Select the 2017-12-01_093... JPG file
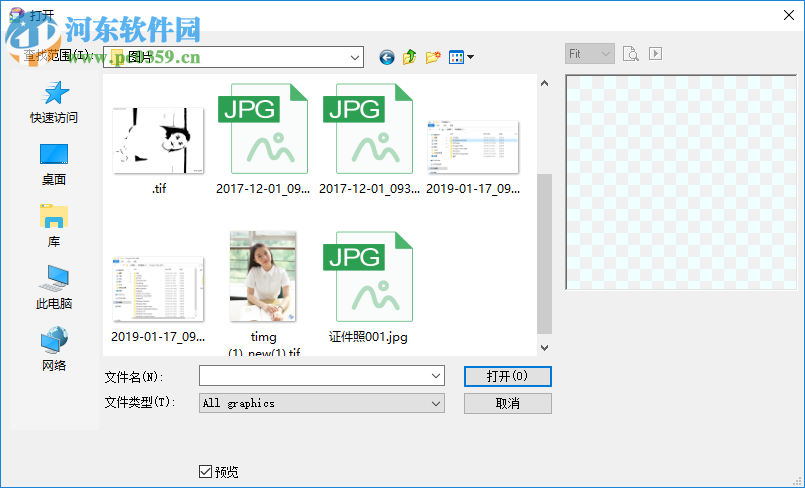This screenshot has width=805, height=488. pos(368,140)
